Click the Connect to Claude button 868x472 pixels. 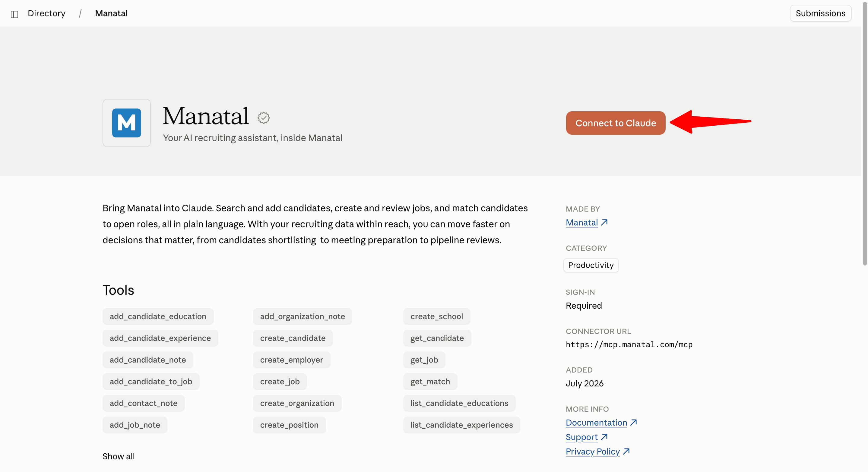pos(616,123)
